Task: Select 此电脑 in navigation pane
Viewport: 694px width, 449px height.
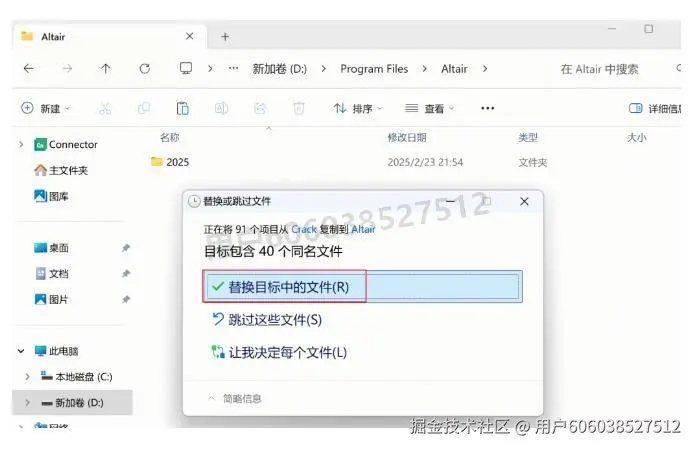Action: [56, 351]
